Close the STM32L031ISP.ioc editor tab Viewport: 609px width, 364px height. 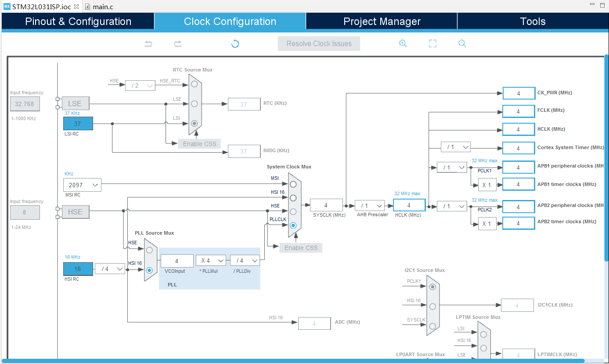pyautogui.click(x=76, y=7)
